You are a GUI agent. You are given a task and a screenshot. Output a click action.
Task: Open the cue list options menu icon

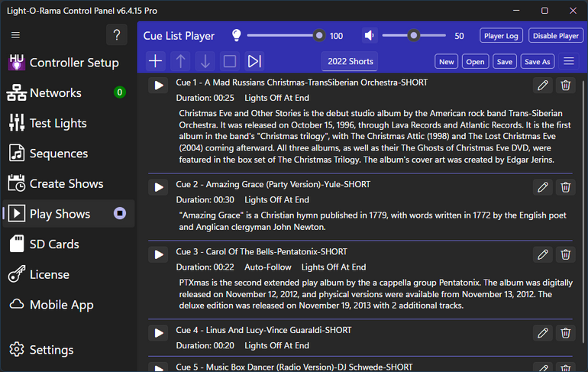[x=568, y=61]
